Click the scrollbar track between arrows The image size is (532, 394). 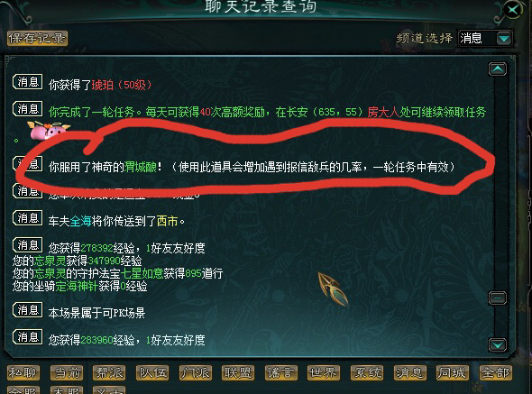[x=498, y=183]
